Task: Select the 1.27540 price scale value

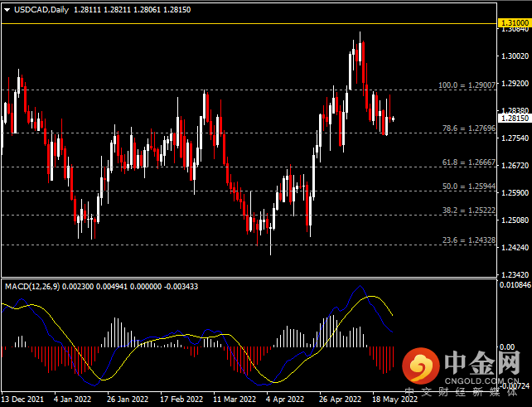Action: click(x=515, y=138)
